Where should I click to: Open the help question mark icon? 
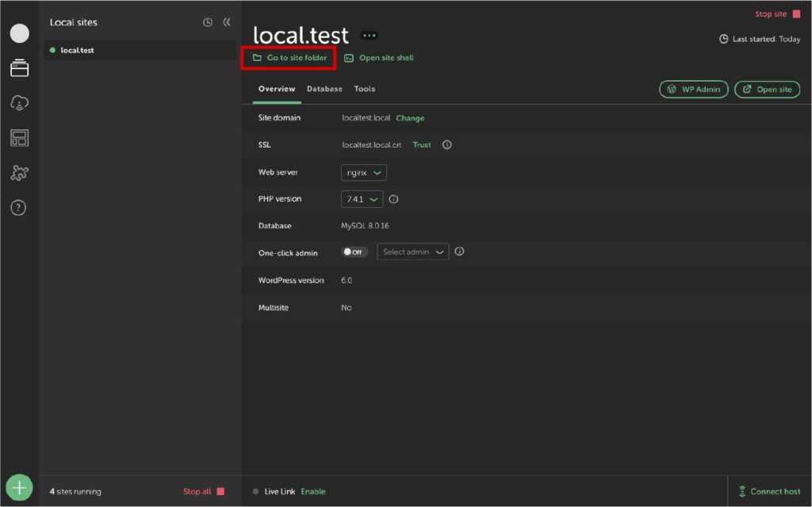click(19, 208)
